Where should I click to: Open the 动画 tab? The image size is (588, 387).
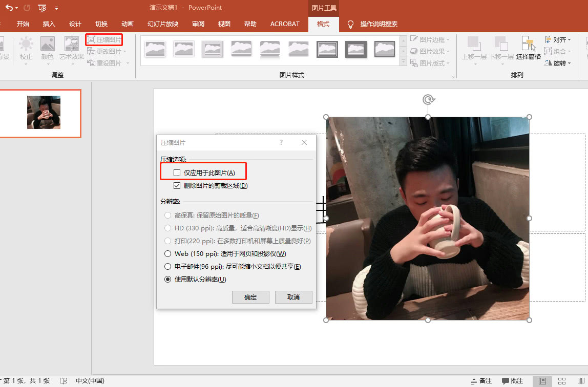coord(128,24)
